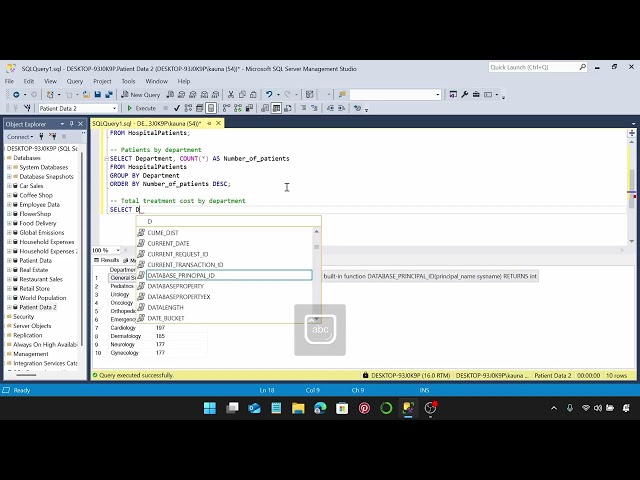This screenshot has height=480, width=640.
Task: Click Comment out selected lines icon
Action: tap(303, 108)
